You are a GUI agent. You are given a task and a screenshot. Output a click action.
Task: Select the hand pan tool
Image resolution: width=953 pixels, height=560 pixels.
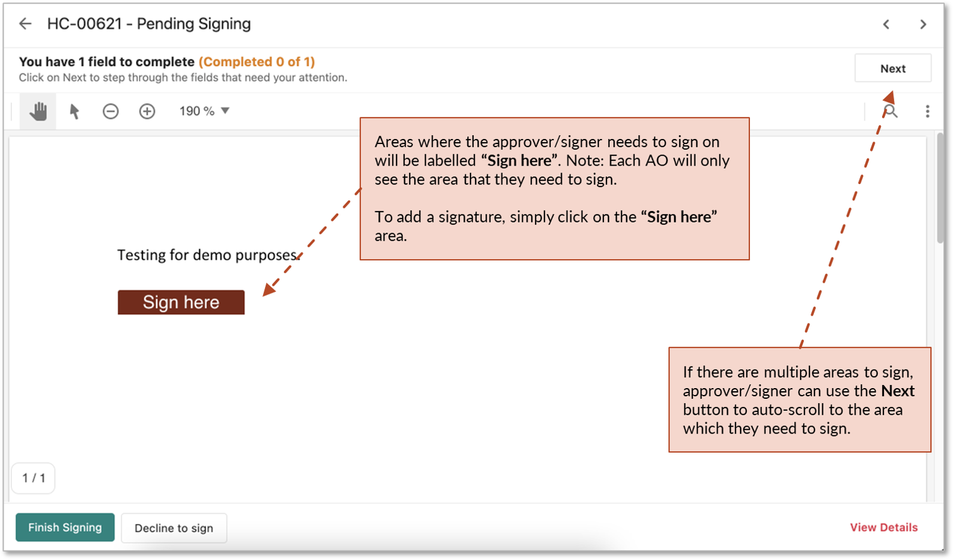(x=38, y=111)
